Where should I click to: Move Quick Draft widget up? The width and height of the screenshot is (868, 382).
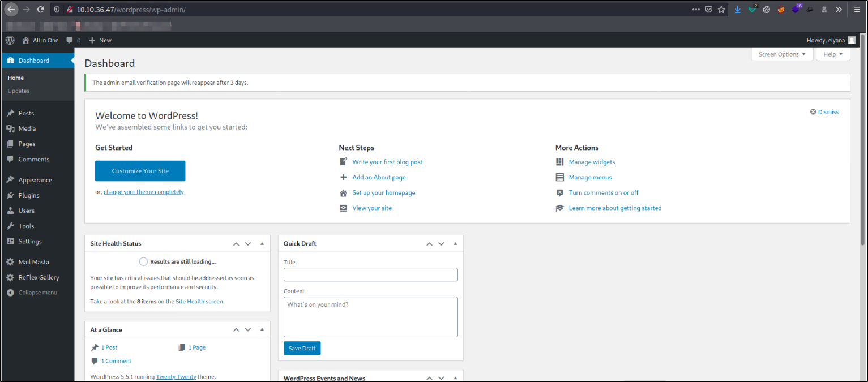(x=429, y=244)
